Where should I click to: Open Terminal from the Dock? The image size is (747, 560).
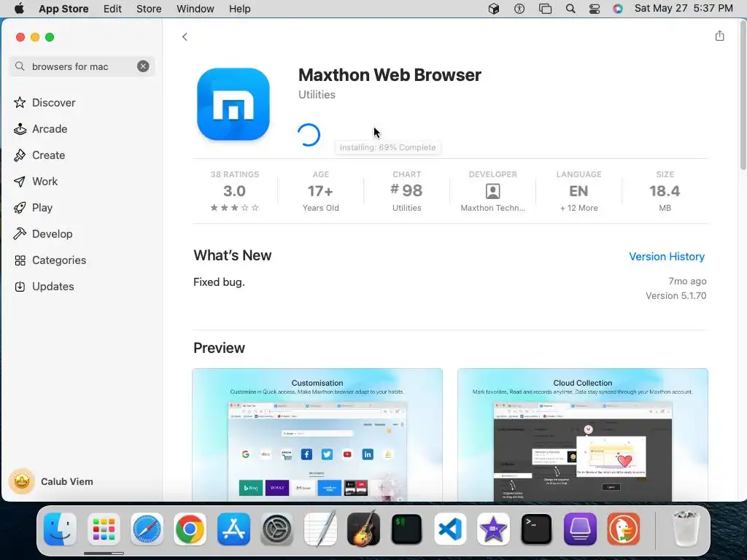pos(536,529)
